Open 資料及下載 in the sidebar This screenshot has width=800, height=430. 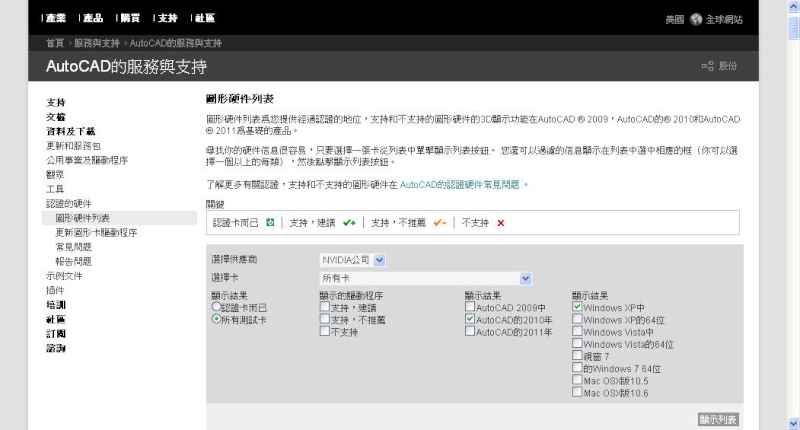click(x=70, y=132)
